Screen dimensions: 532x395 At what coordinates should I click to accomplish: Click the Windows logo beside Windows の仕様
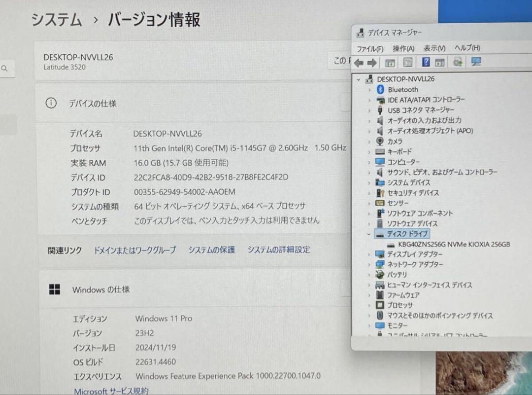click(x=55, y=289)
